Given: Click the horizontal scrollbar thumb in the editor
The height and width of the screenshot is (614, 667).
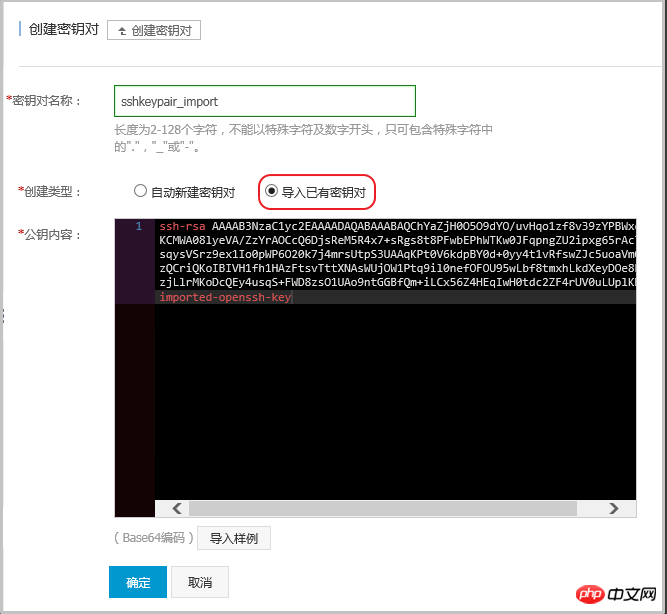Looking at the screenshot, I should click(x=383, y=508).
